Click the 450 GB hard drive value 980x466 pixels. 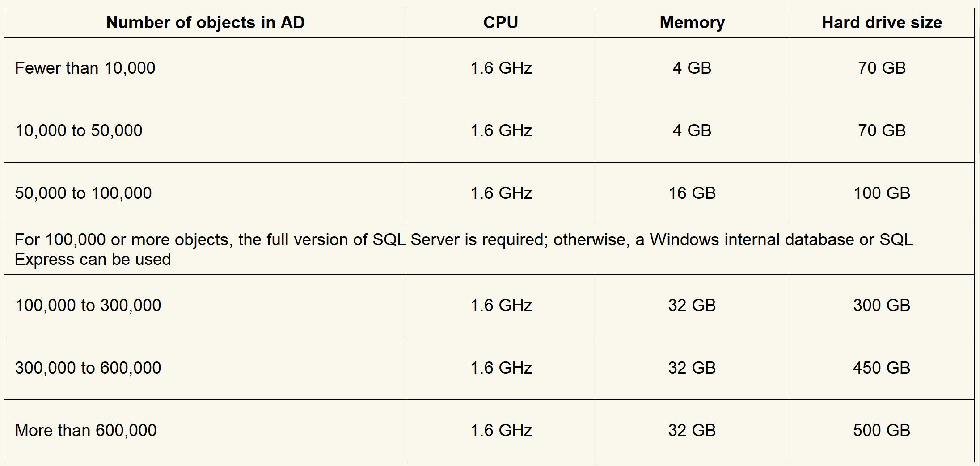881,368
